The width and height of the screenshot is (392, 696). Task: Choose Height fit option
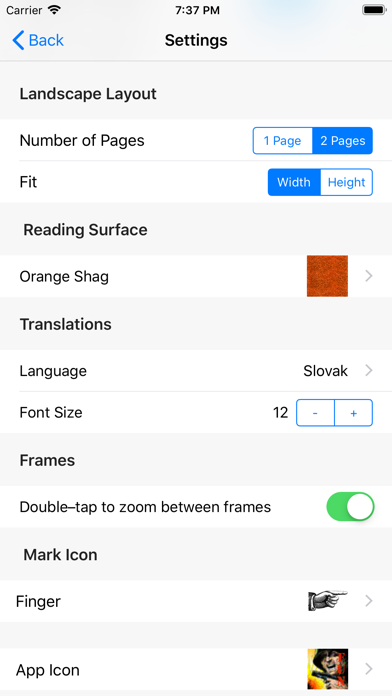point(346,182)
